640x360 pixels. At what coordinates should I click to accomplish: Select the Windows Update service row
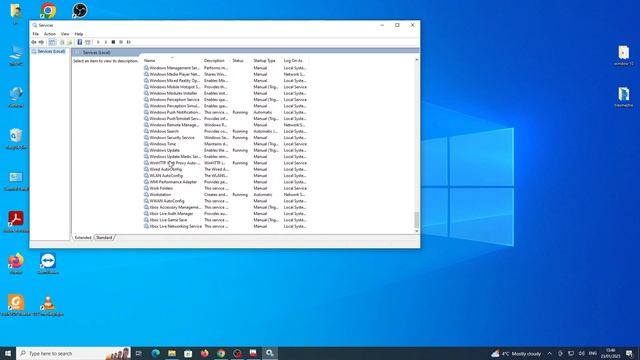(x=225, y=150)
